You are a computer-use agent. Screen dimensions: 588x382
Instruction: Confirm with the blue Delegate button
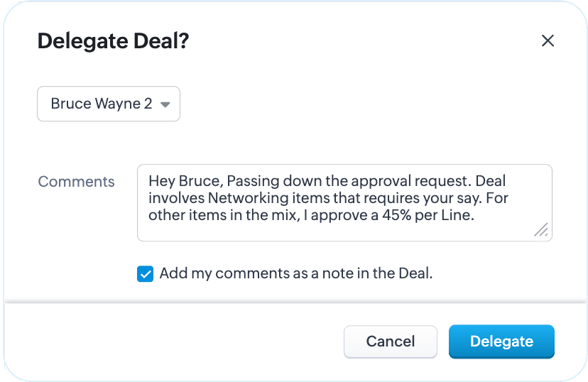click(x=501, y=342)
